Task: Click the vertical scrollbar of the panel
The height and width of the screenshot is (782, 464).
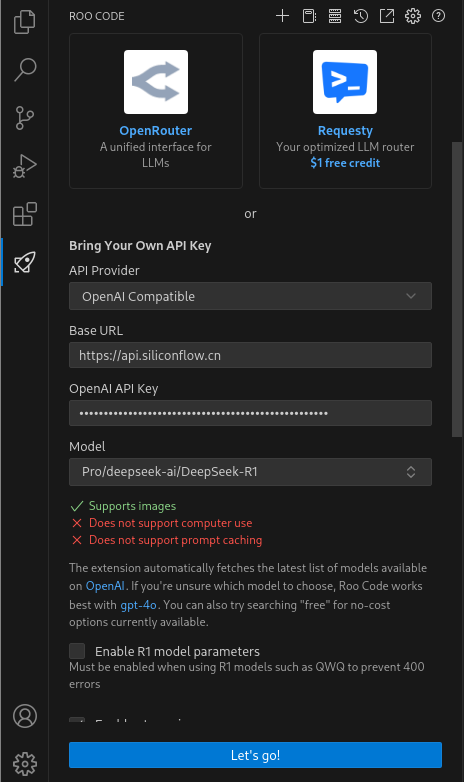Action: click(x=457, y=289)
